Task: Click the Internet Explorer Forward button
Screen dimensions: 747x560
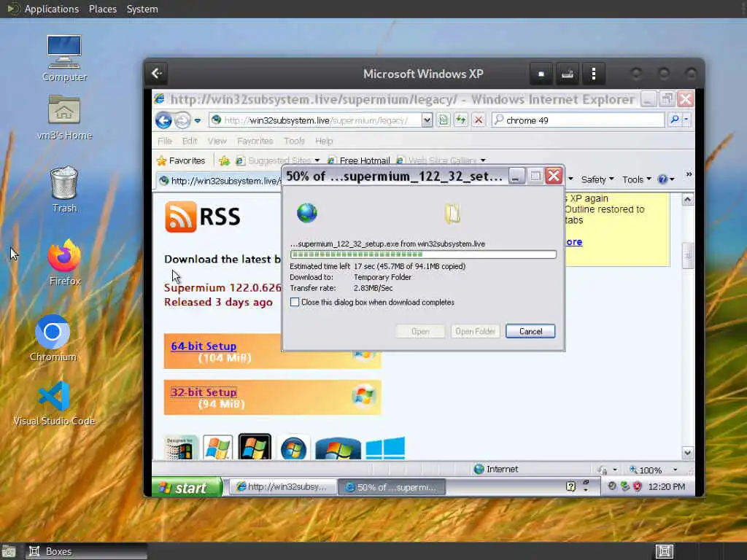Action: coord(182,120)
